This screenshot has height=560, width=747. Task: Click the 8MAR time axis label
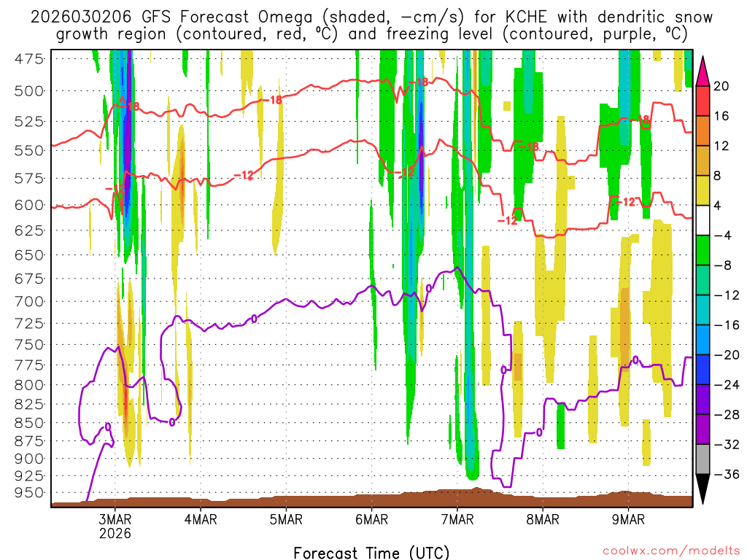point(543,519)
